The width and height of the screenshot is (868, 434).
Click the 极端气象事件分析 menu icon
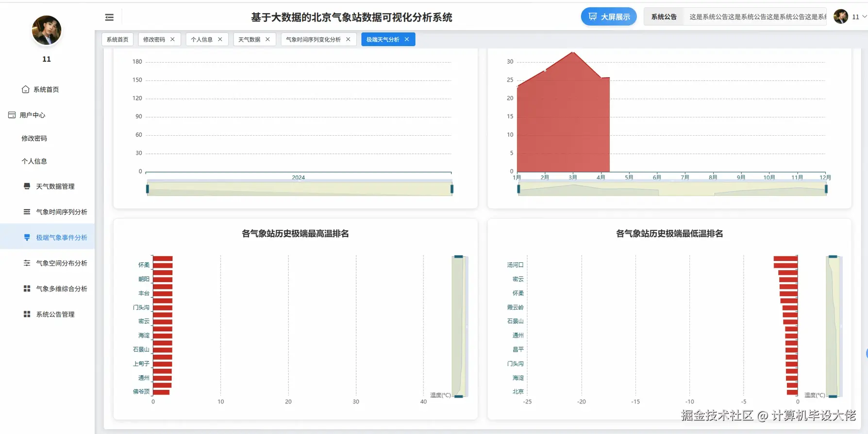(x=27, y=238)
